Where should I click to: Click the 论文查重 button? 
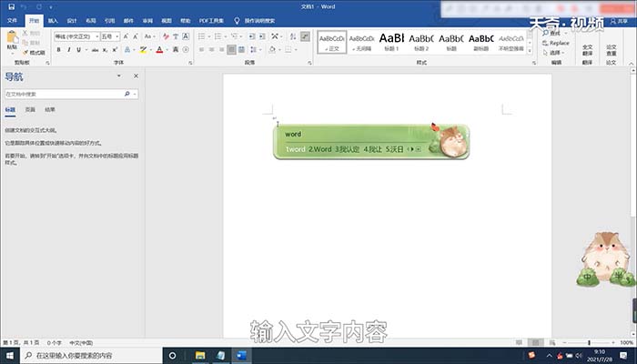(611, 50)
